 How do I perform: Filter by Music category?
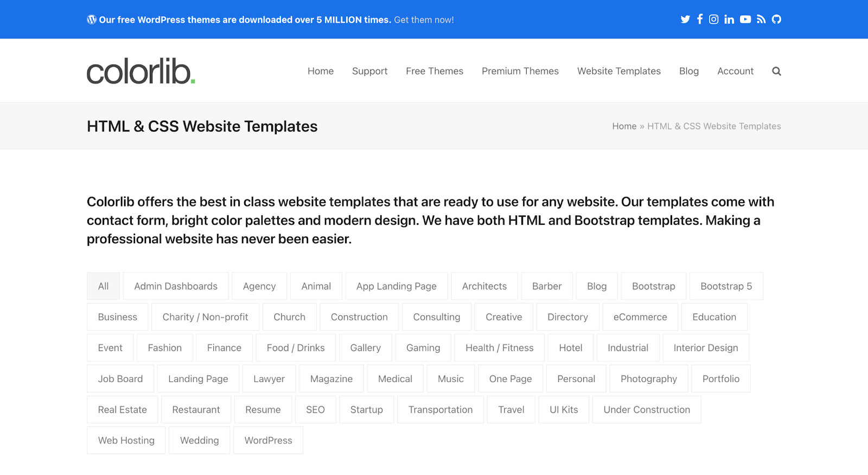tap(451, 379)
